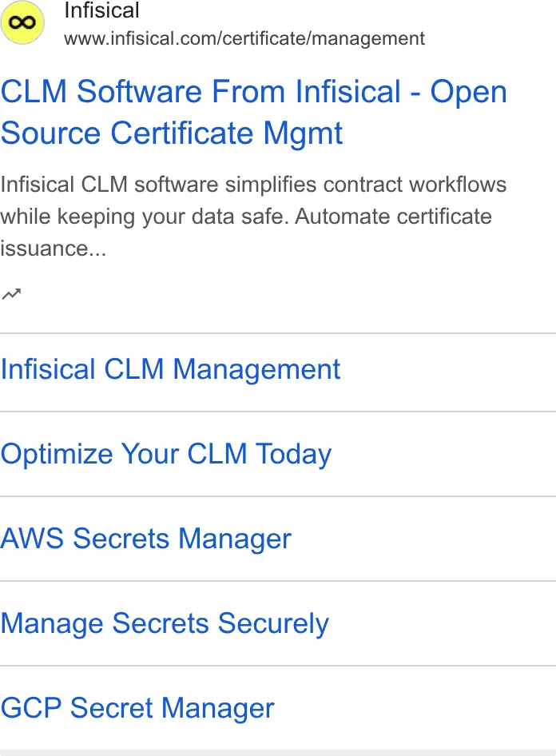Open the CLM Software From Infisical headline
The height and width of the screenshot is (756, 556).
[x=254, y=112]
